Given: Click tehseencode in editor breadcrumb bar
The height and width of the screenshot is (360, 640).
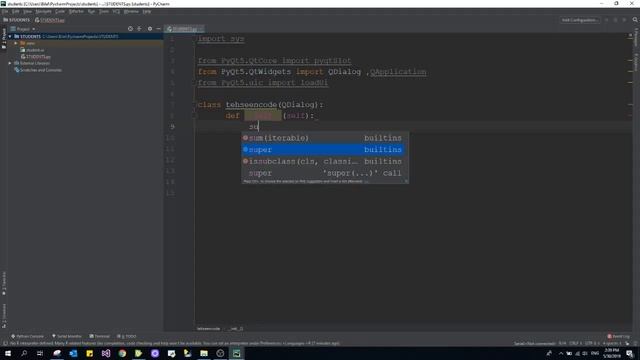Looking at the screenshot, I should [209, 329].
